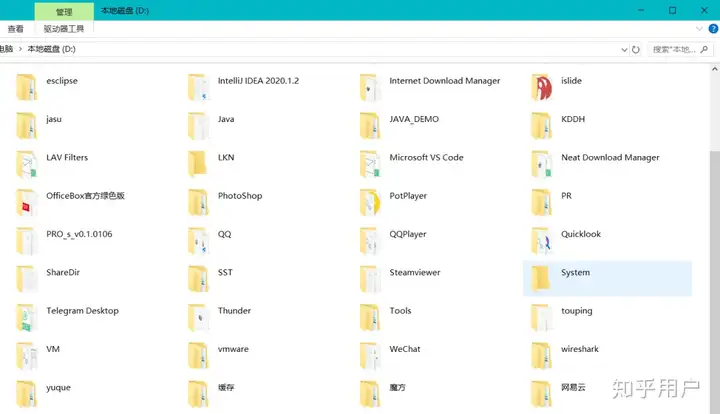
Task: Select the touping folder name
Action: 577,311
